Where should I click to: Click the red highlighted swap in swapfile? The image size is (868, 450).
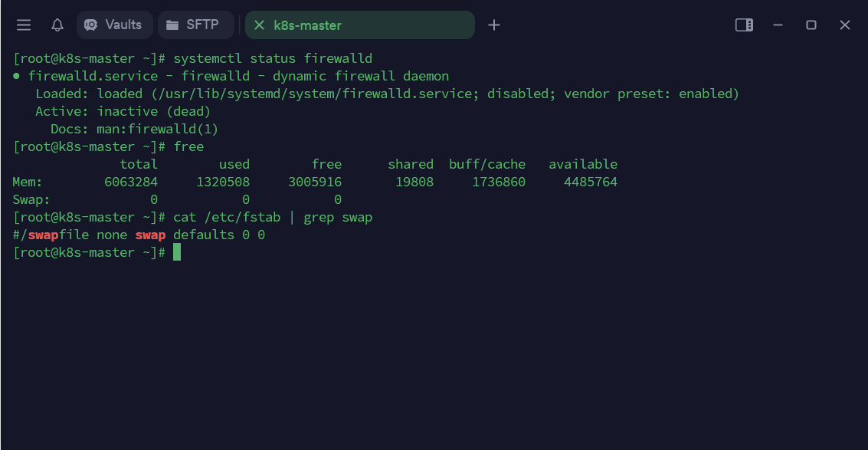[x=44, y=235]
